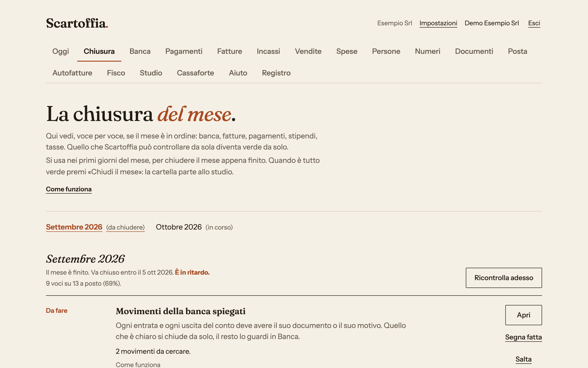
Task: Open the Fisco section
Action: [116, 73]
